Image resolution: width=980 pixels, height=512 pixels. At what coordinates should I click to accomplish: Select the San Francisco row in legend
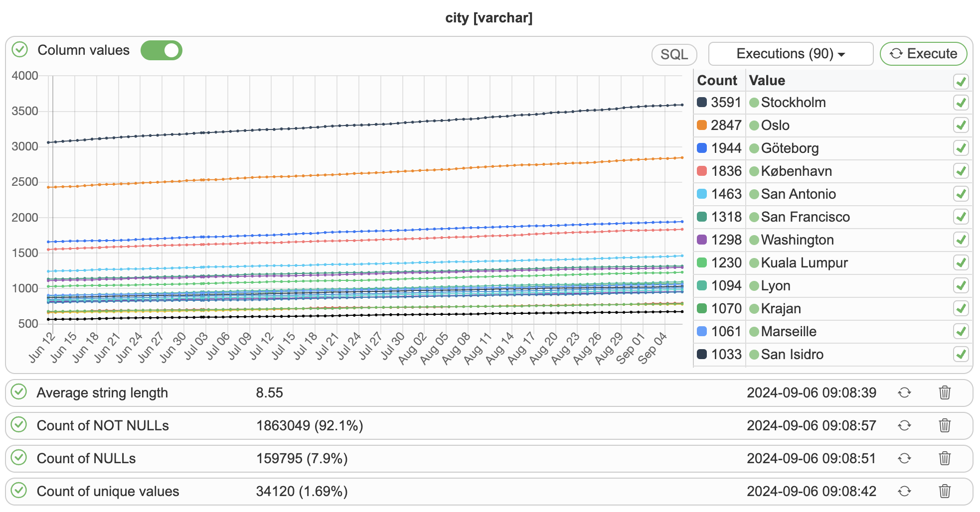click(x=805, y=217)
